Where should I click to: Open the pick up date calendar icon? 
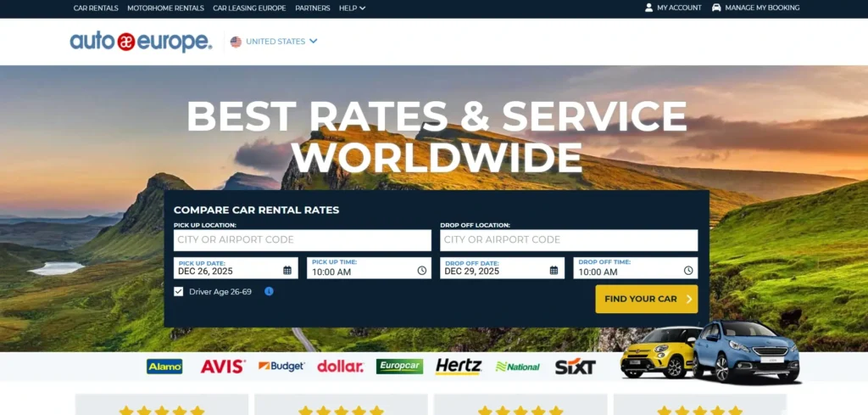(x=287, y=271)
